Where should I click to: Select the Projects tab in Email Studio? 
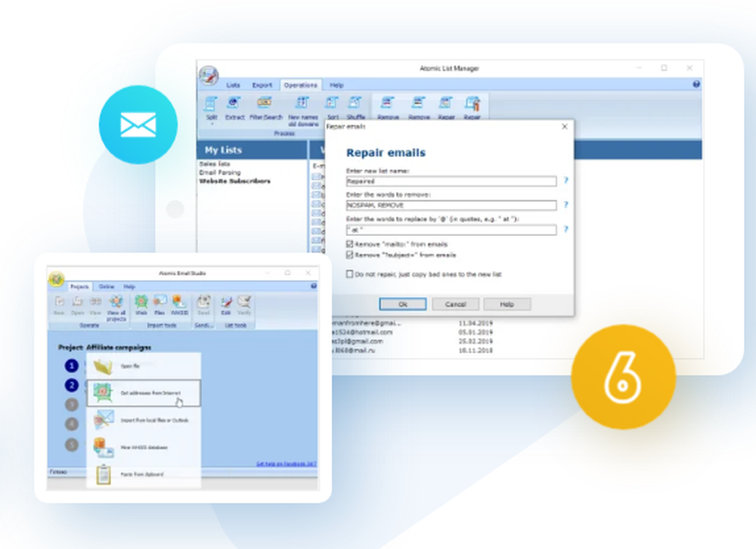point(79,287)
